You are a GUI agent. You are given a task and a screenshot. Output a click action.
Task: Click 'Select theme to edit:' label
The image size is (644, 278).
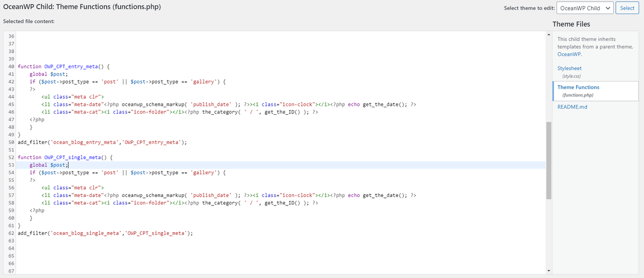coord(529,8)
